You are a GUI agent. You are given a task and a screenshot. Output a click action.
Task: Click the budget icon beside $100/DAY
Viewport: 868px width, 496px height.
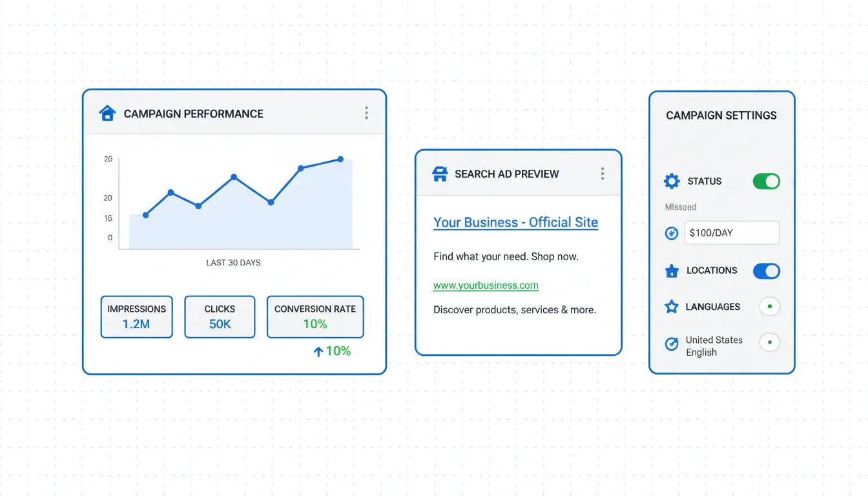click(x=672, y=233)
